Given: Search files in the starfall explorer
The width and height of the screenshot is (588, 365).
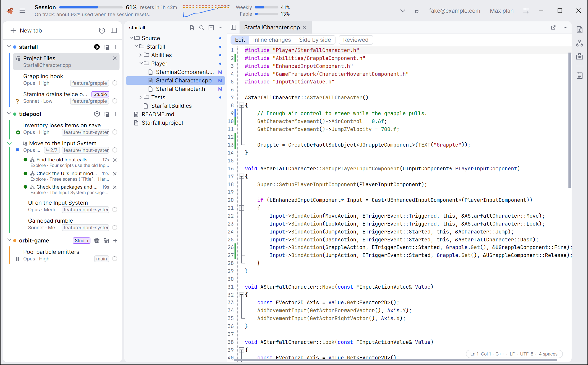Looking at the screenshot, I should (201, 28).
